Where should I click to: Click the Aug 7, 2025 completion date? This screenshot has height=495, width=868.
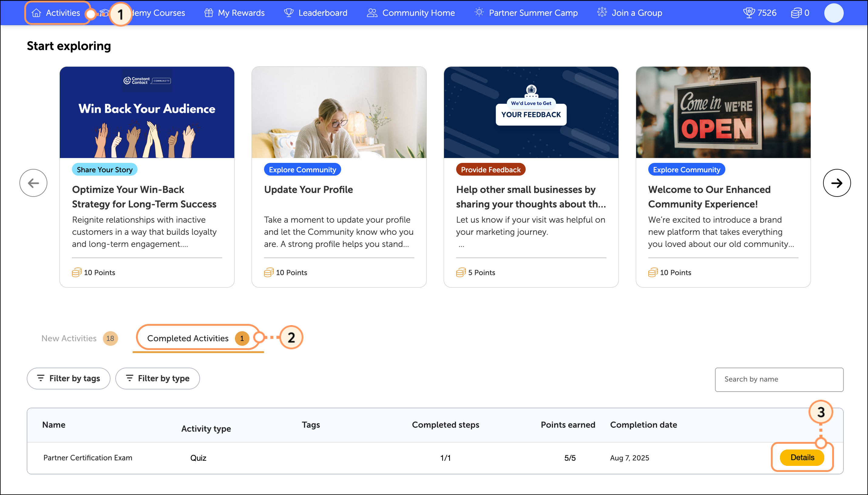[629, 458]
